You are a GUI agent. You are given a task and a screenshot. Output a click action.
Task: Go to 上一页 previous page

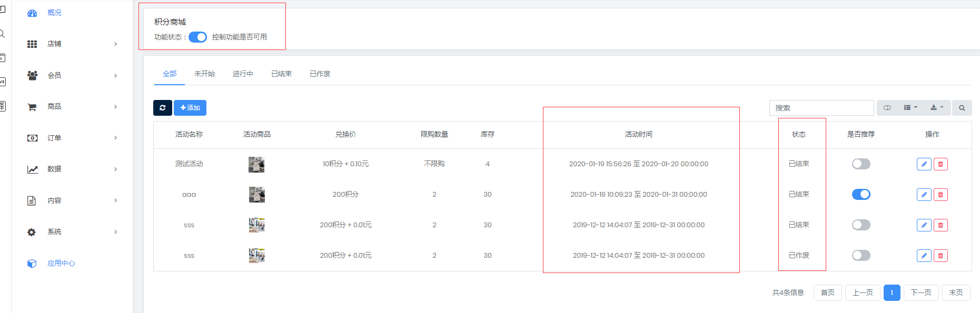coord(863,292)
